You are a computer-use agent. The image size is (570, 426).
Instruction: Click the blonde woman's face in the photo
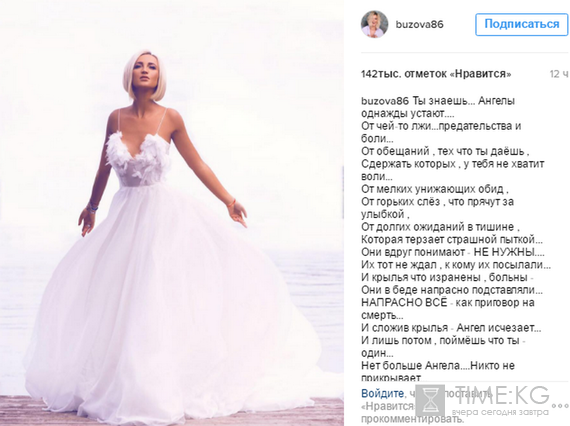pos(144,77)
